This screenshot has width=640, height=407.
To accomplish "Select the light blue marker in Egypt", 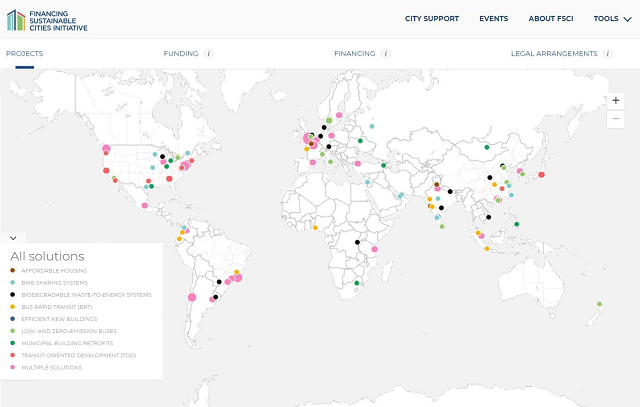I will click(367, 182).
